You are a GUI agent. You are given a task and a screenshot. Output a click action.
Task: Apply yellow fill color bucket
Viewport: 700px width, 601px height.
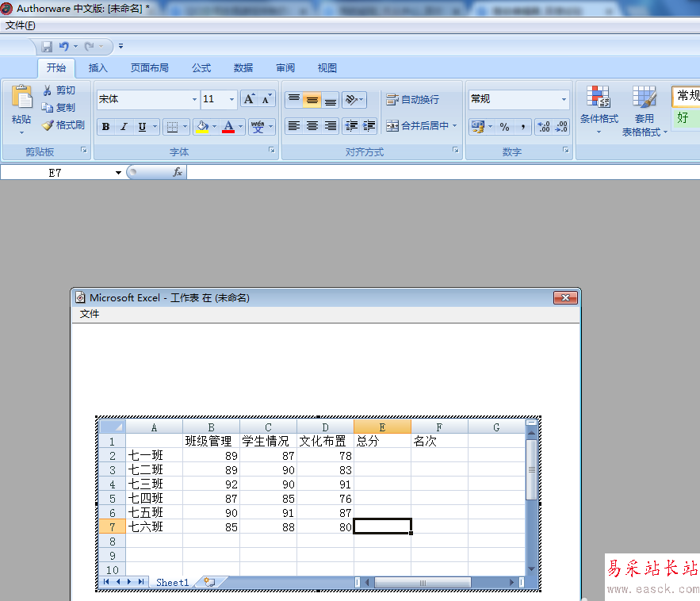click(202, 127)
